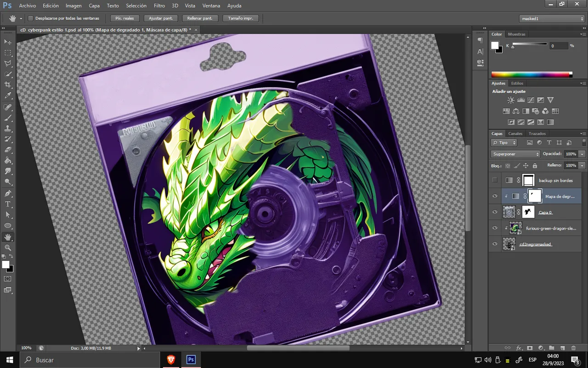This screenshot has height=368, width=588.
Task: Create a new layer icon
Action: (562, 348)
